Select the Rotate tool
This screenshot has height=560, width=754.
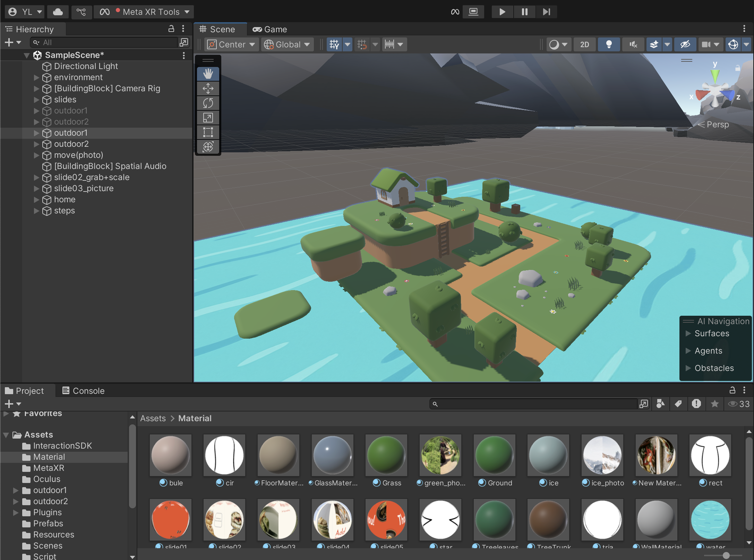(x=208, y=103)
